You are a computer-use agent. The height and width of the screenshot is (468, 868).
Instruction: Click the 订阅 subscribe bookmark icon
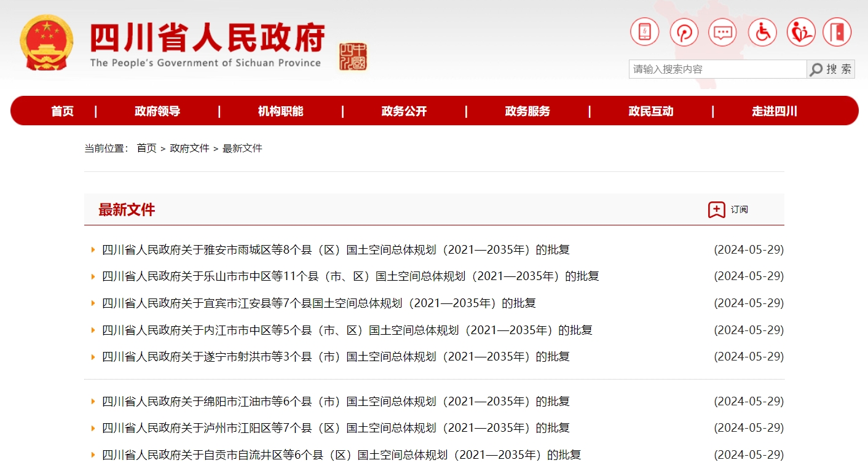coord(716,209)
